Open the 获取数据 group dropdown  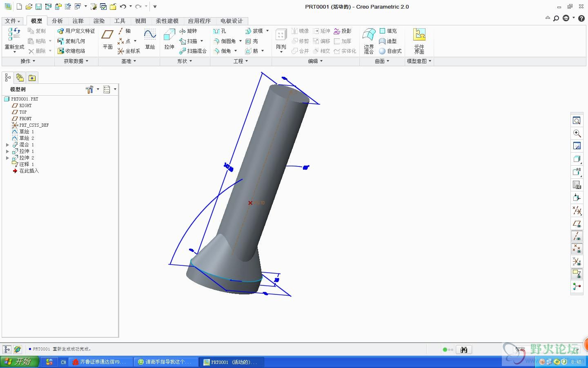pos(76,61)
